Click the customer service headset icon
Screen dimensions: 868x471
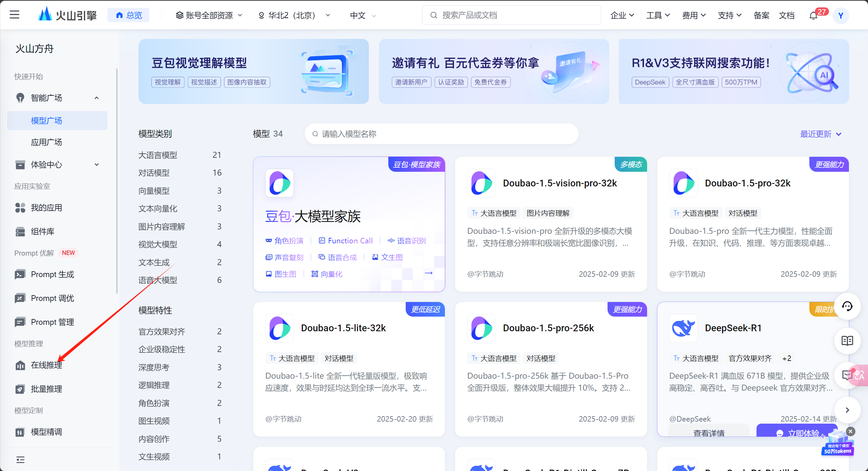847,306
